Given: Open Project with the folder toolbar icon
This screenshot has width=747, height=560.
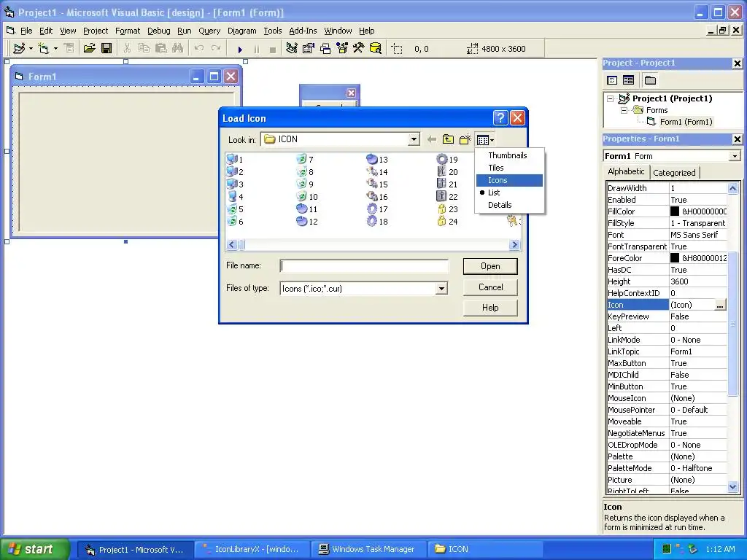Looking at the screenshot, I should [x=89, y=49].
